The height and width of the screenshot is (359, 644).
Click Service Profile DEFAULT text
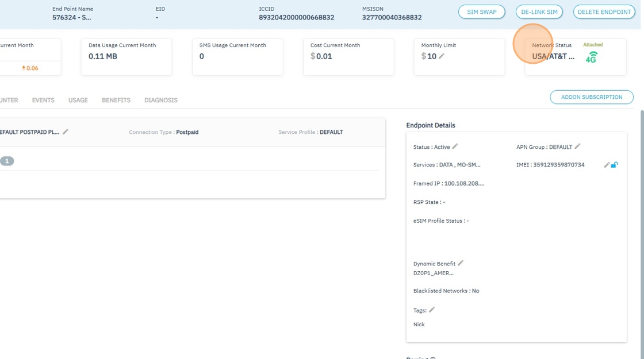tap(310, 132)
